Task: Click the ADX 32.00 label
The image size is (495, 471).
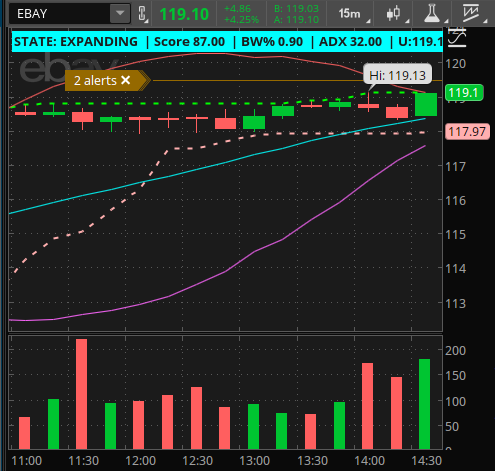Action: click(x=350, y=42)
